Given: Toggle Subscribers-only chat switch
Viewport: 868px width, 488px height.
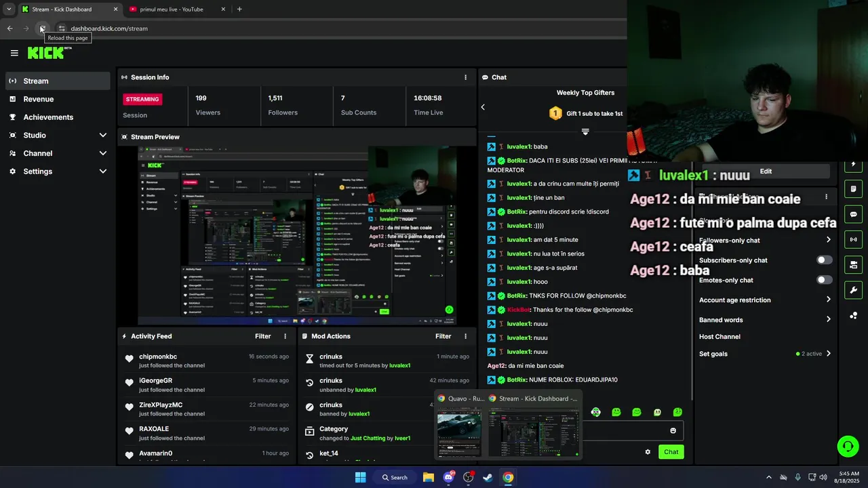Looking at the screenshot, I should pos(824,260).
